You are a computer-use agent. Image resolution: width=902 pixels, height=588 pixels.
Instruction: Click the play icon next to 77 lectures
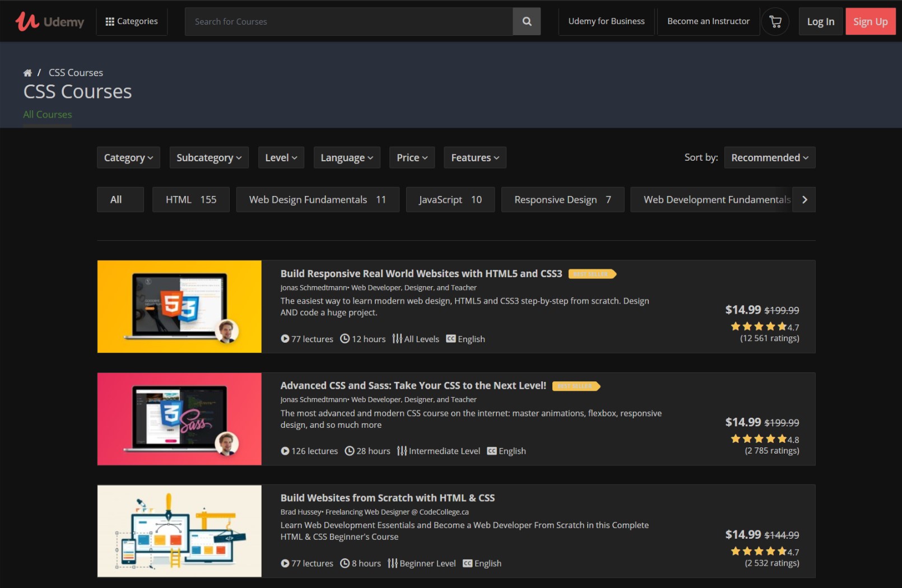pyautogui.click(x=285, y=339)
